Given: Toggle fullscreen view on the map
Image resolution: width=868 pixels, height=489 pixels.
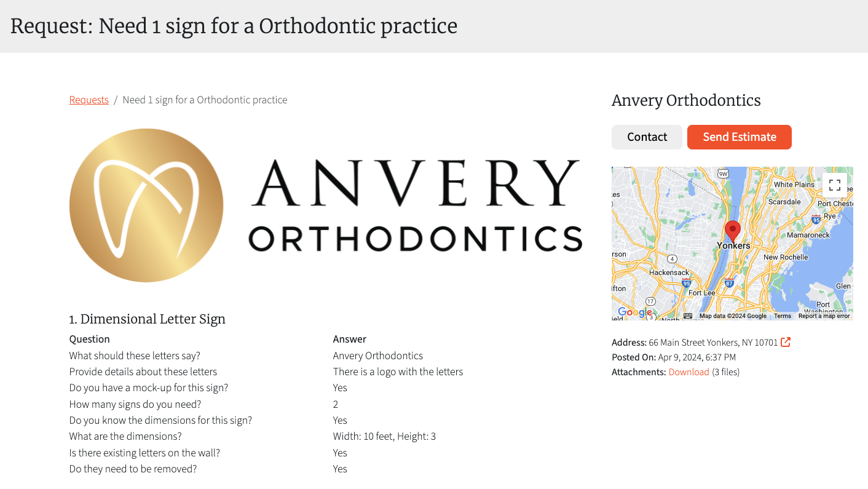Looking at the screenshot, I should [x=835, y=185].
